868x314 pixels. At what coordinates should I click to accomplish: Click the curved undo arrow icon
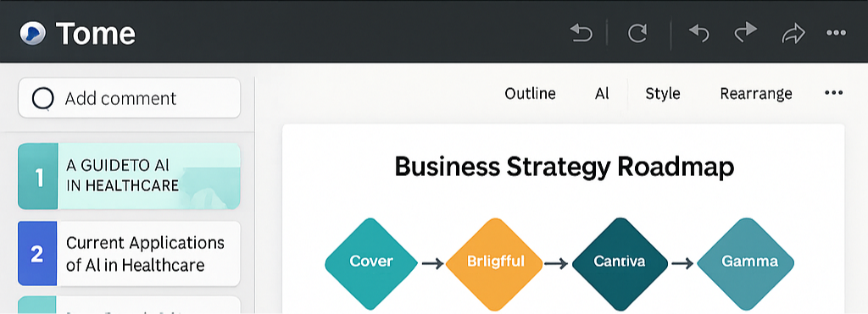click(x=699, y=33)
